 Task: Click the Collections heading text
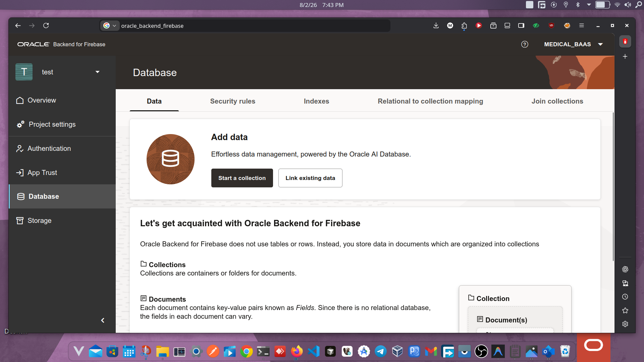(167, 265)
